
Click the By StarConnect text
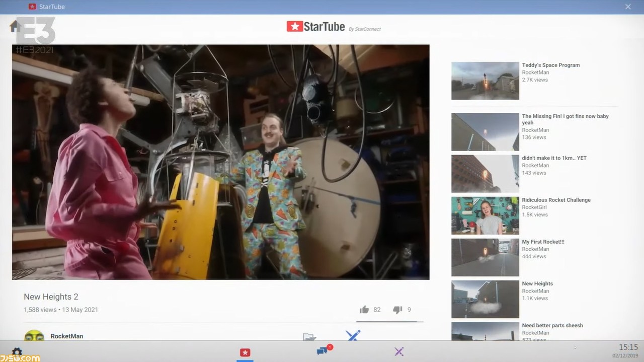[x=365, y=29]
